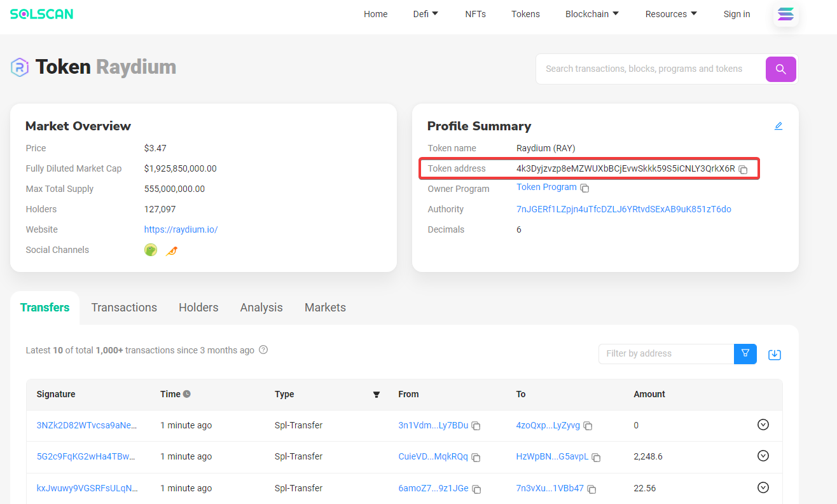The width and height of the screenshot is (837, 504).
Task: Copy From address 3n1Vdm...Ly7BDu
Action: pyautogui.click(x=476, y=426)
